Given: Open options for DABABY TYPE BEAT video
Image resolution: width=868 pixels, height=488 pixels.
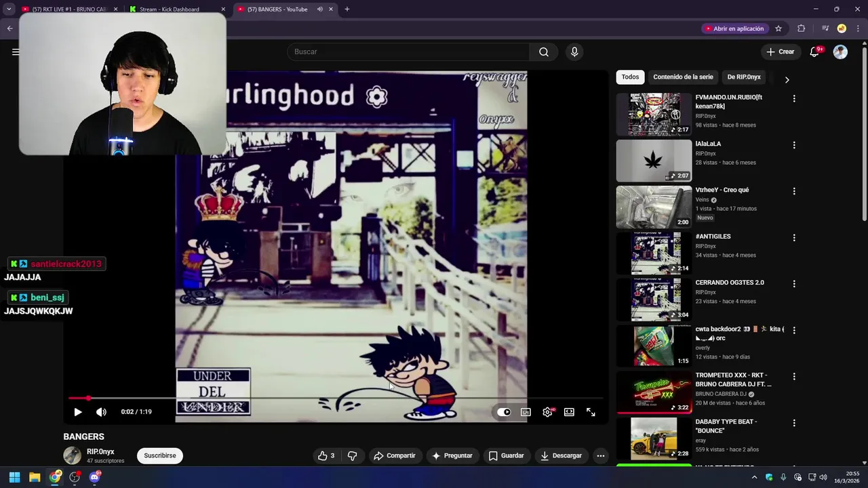Looking at the screenshot, I should 794,423.
